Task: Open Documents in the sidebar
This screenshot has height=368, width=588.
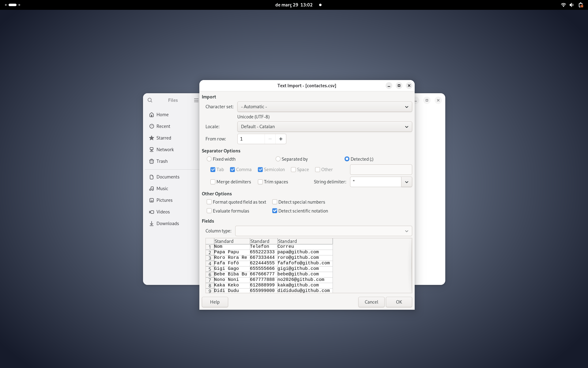Action: pos(168,177)
